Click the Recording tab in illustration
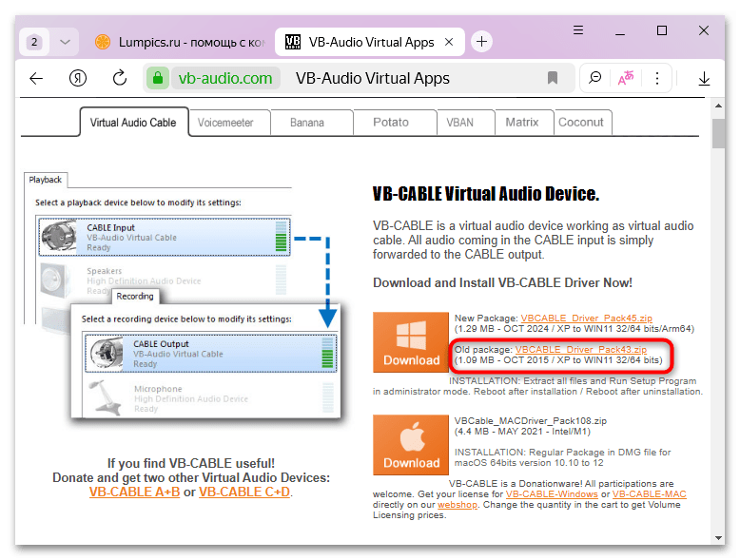Screen dimensions: 740x560 pyautogui.click(x=135, y=297)
